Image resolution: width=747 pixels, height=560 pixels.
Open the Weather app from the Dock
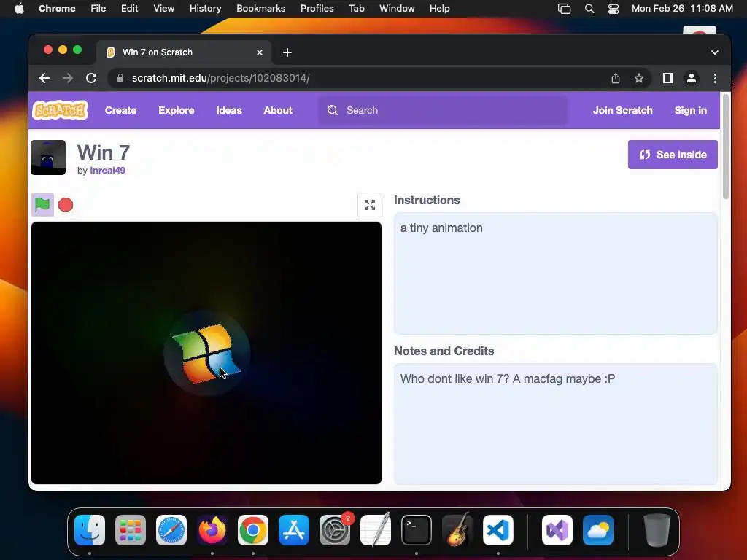(x=598, y=530)
